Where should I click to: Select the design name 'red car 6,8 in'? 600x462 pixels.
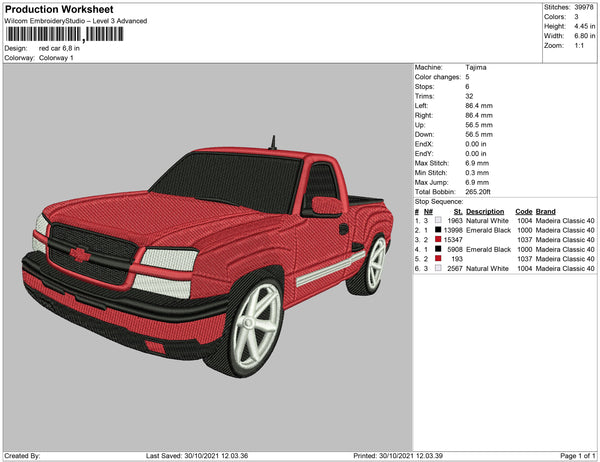(x=59, y=48)
